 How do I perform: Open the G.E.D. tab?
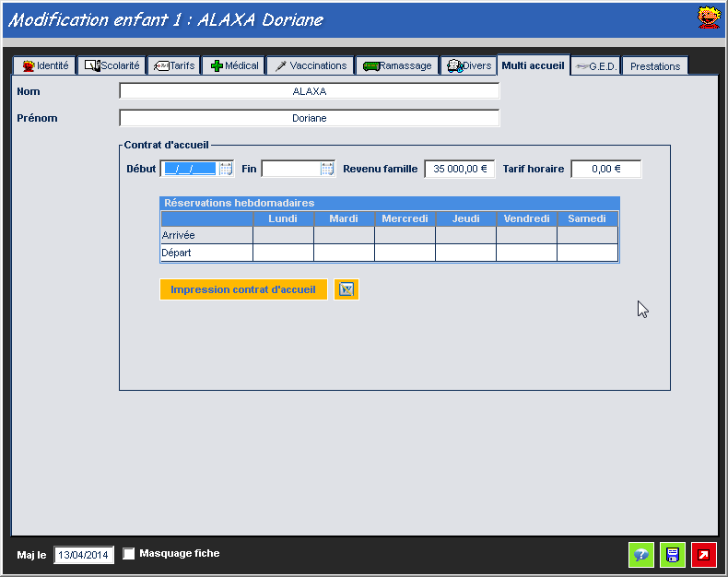(595, 65)
